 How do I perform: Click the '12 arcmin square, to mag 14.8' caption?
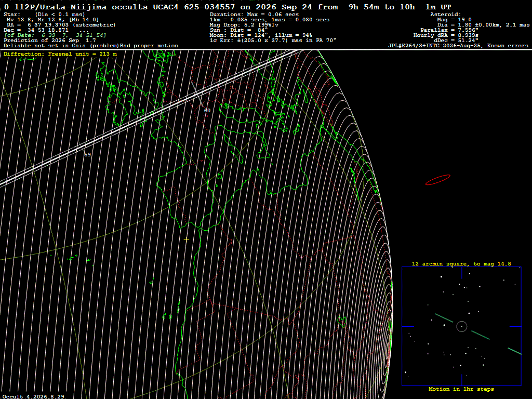point(461,263)
